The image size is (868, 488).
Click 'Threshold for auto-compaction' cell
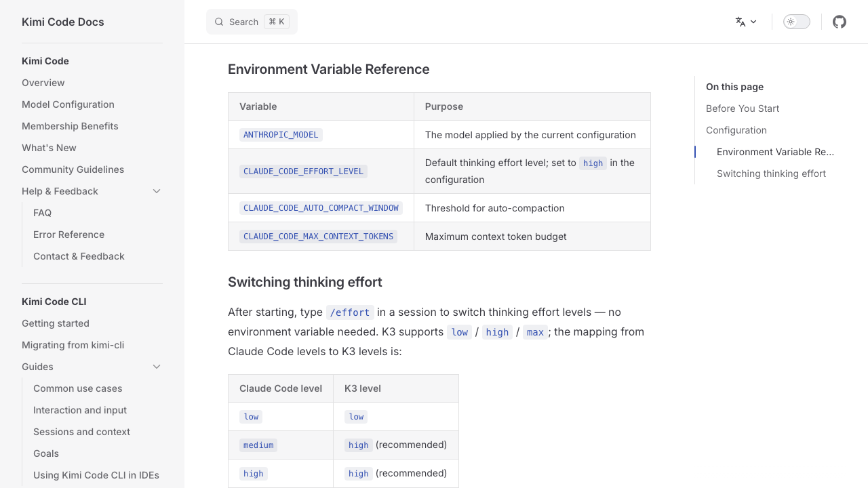click(x=532, y=208)
